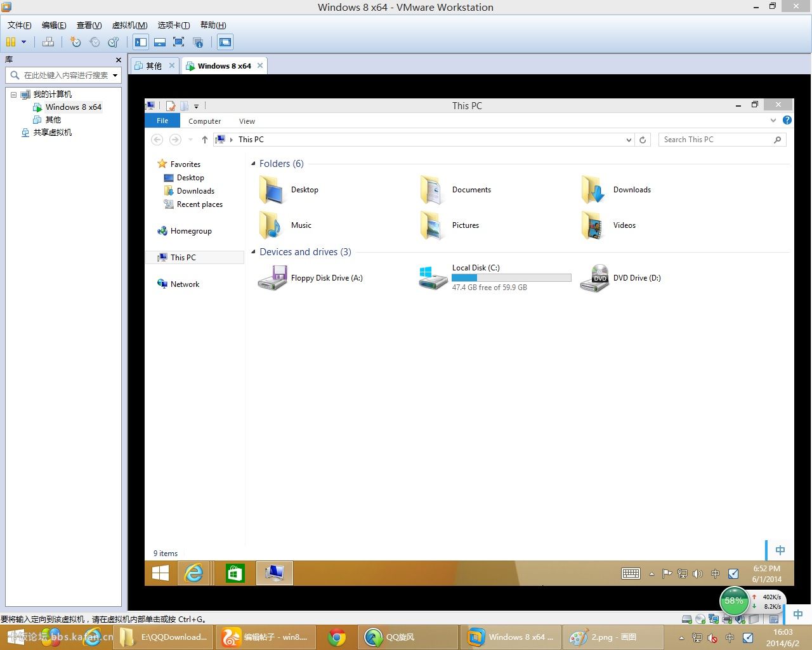
Task: Collapse the Folders (6) group
Action: coord(253,164)
